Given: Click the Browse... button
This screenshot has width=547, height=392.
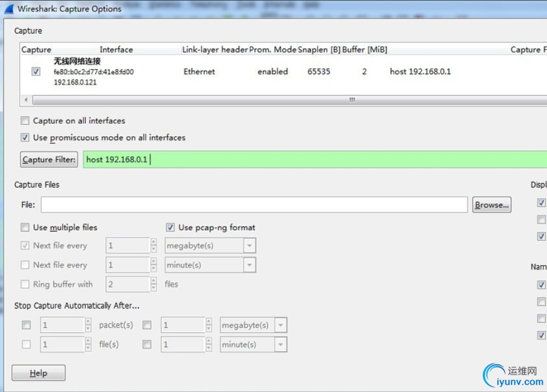Looking at the screenshot, I should [492, 205].
